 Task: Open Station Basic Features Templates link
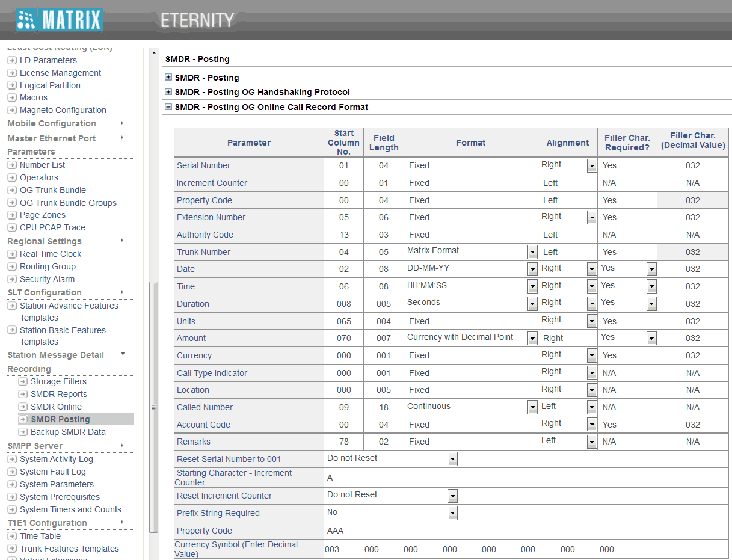63,336
